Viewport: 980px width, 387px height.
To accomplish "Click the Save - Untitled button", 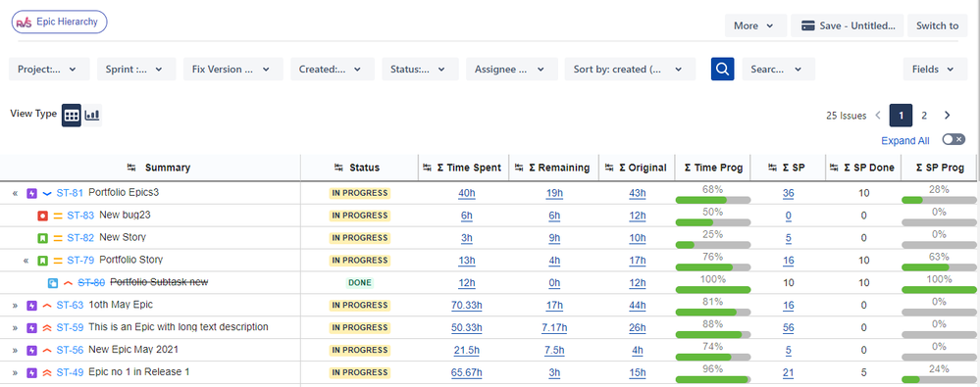I will [848, 26].
